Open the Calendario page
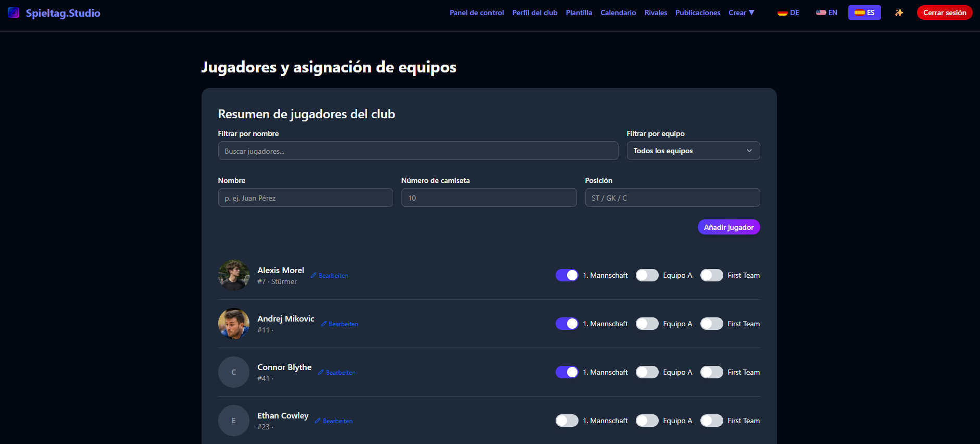Viewport: 980px width, 444px height. click(x=618, y=13)
